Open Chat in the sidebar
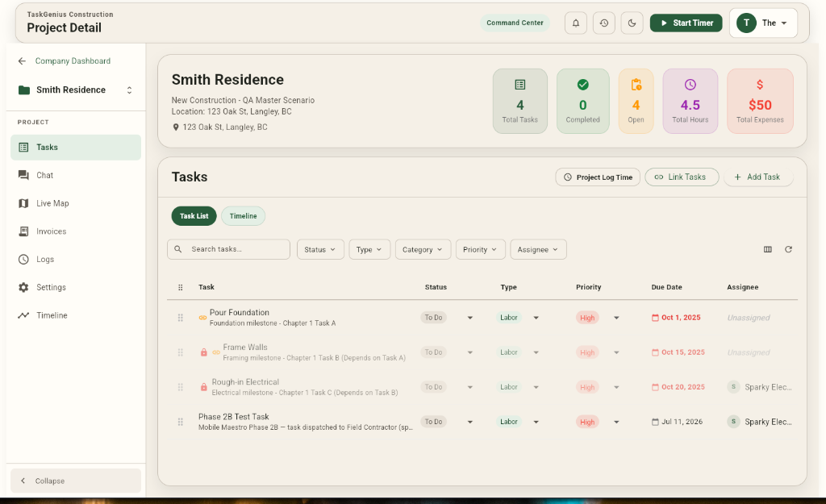Screen dimensions: 826x504 tap(76, 175)
